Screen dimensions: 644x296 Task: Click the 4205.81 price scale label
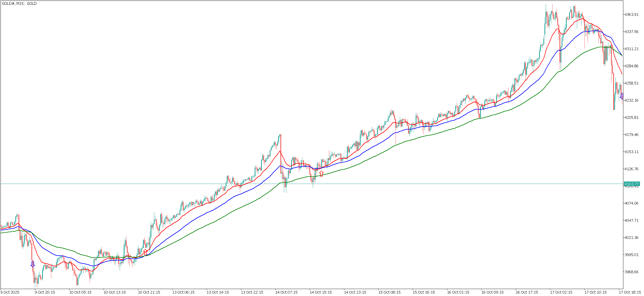pos(631,117)
